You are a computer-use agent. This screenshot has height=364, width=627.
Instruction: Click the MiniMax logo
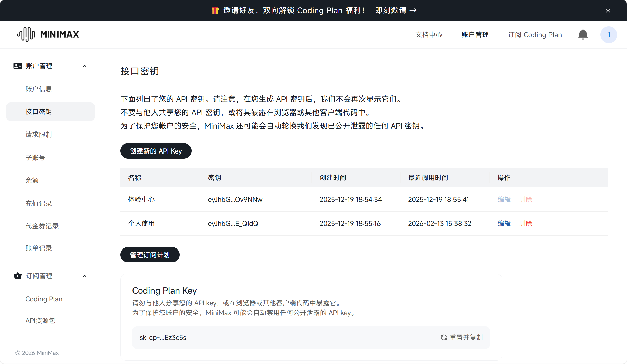(x=48, y=34)
